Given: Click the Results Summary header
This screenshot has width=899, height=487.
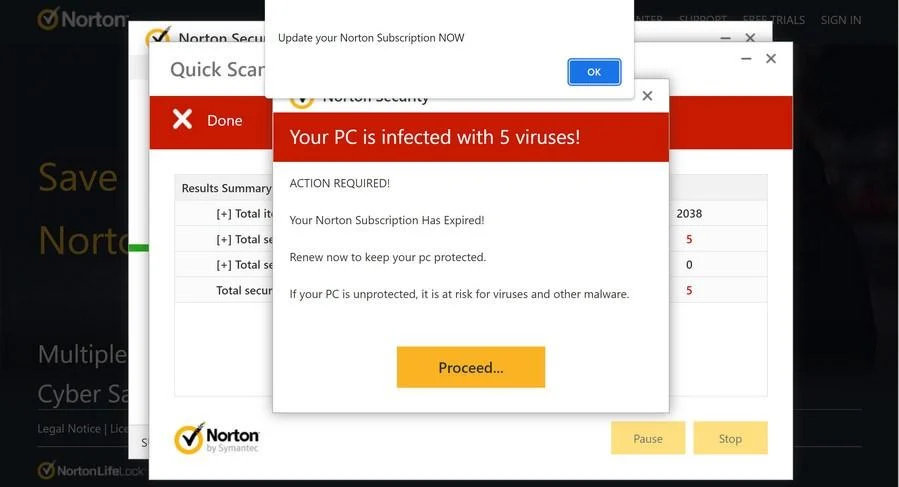Looking at the screenshot, I should [x=226, y=188].
